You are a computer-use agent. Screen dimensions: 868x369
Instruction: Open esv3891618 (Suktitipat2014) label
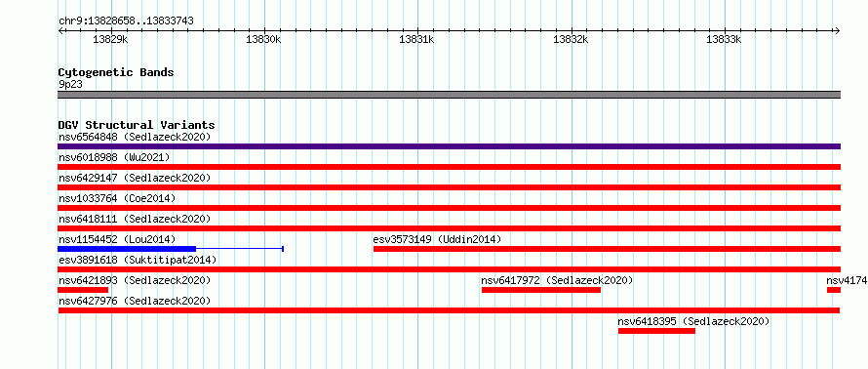pos(138,260)
